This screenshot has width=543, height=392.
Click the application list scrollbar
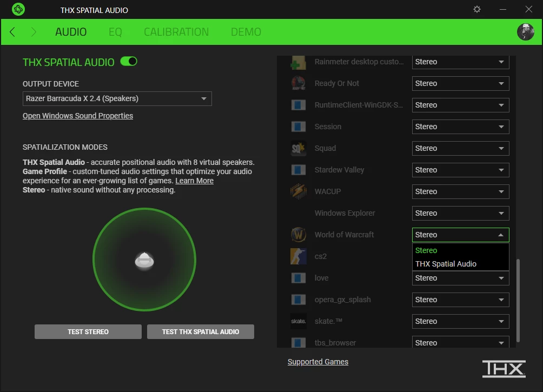coord(518,301)
